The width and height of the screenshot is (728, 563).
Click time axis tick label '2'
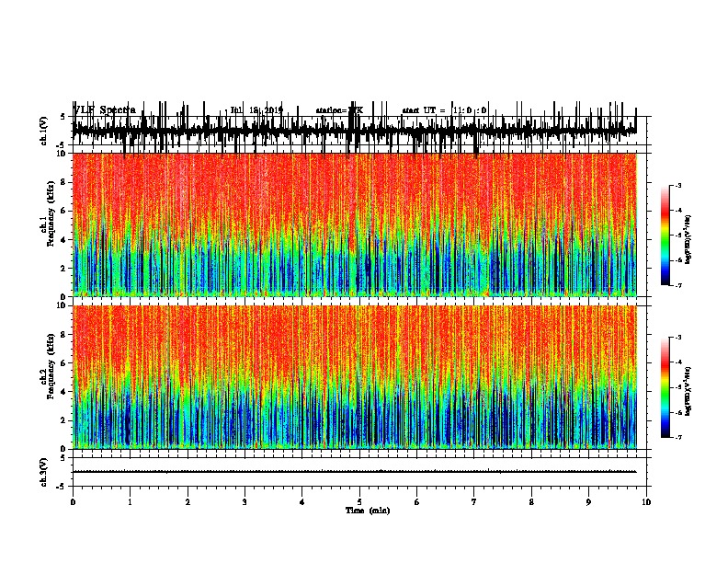(188, 502)
